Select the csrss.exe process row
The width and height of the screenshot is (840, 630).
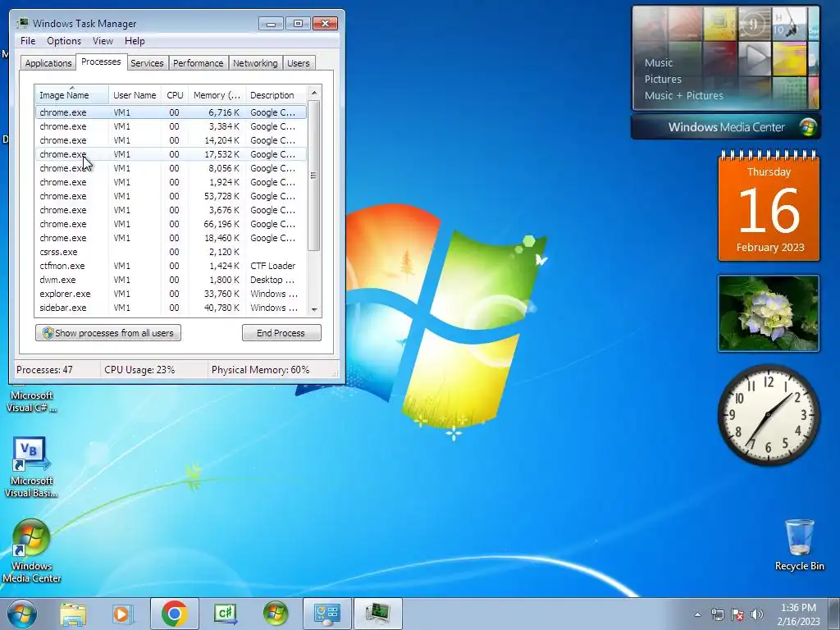pos(171,252)
